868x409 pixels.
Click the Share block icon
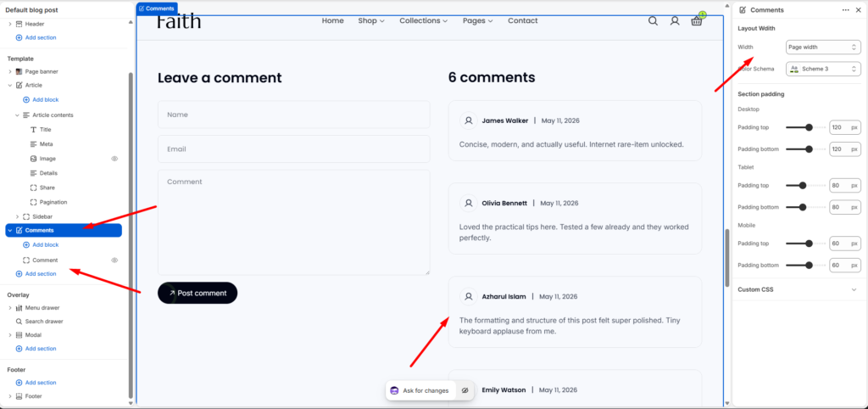[x=33, y=188]
